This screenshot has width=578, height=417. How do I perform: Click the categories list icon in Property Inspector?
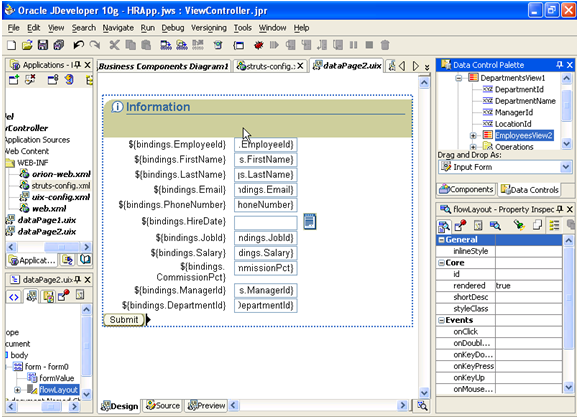click(554, 225)
